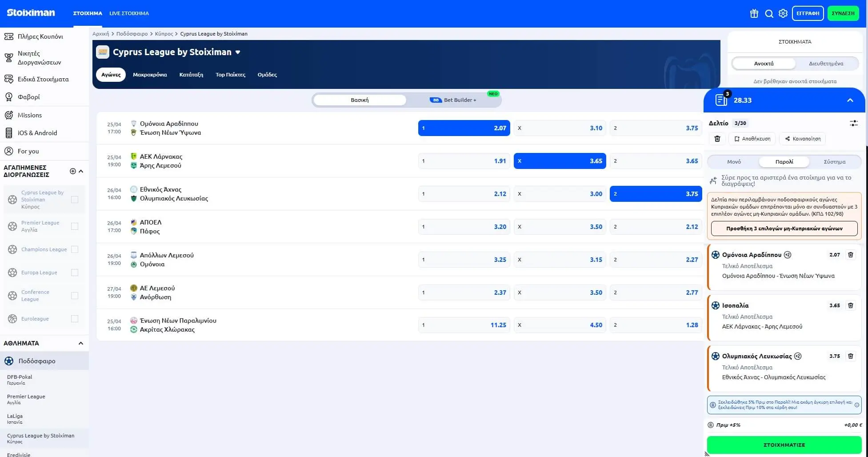The width and height of the screenshot is (868, 457).
Task: Add favorite competitions with plus icon
Action: click(x=73, y=171)
